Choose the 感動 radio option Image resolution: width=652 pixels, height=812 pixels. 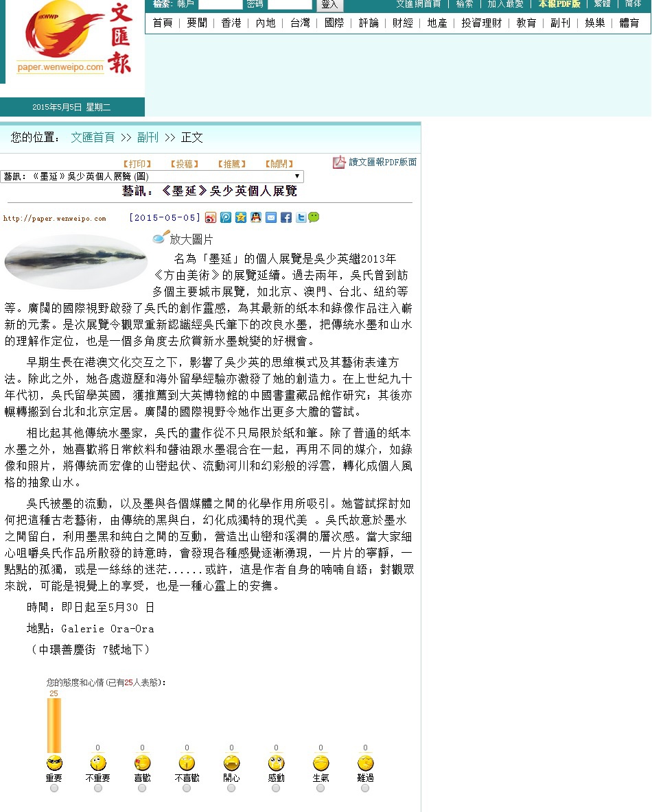tap(276, 789)
